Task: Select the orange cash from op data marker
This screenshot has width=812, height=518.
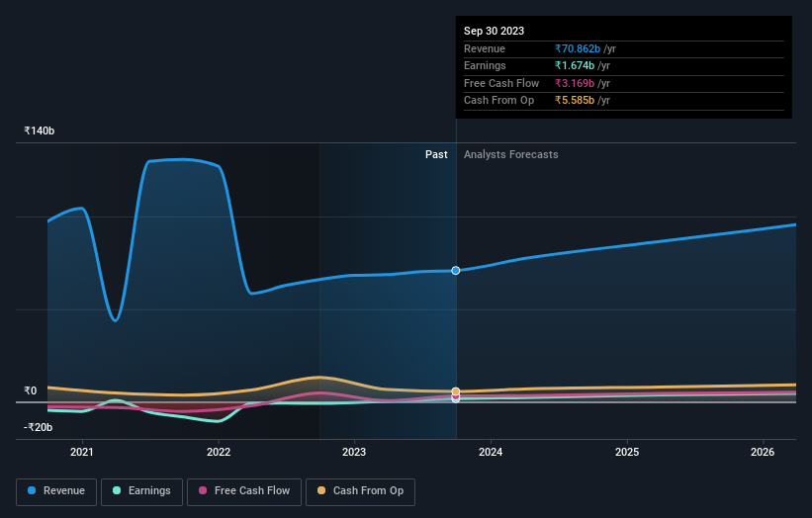Action: 456,391
